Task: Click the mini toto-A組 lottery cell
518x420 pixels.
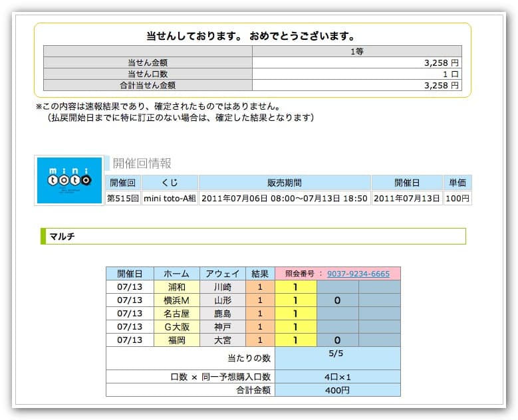Action: click(170, 198)
